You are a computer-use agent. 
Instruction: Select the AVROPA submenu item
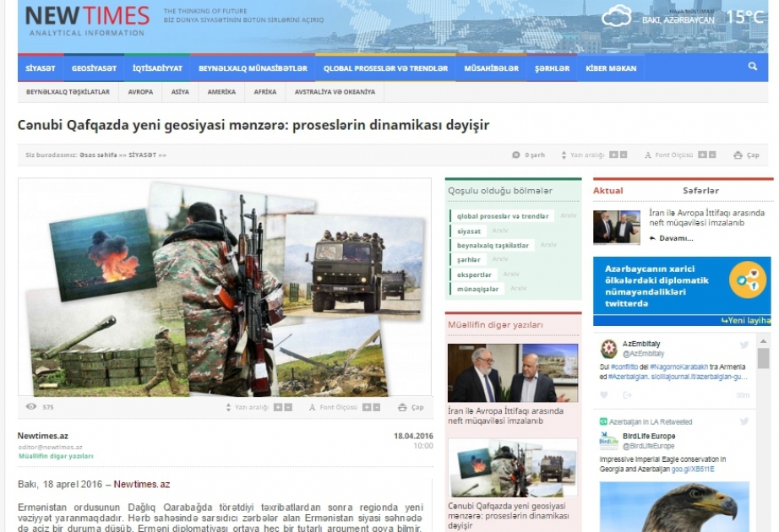pos(140,92)
